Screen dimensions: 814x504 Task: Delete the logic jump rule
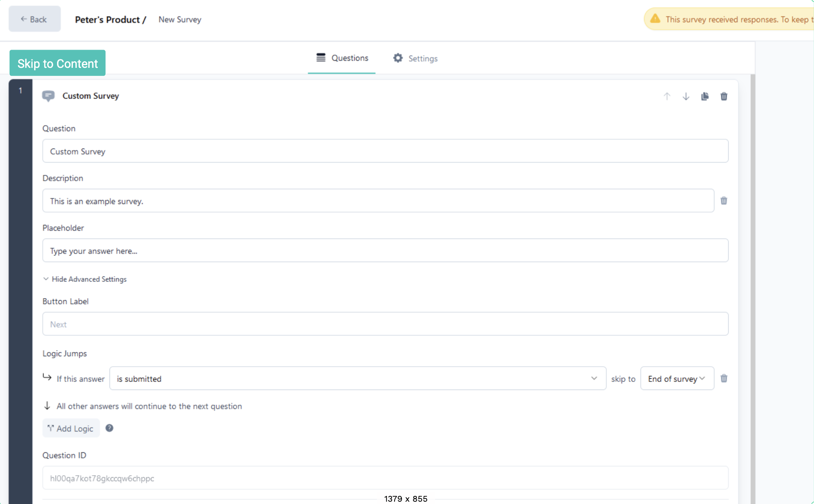[x=724, y=378]
